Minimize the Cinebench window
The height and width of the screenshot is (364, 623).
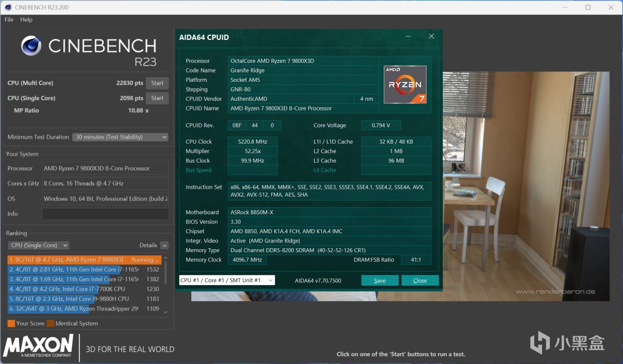tap(565, 7)
